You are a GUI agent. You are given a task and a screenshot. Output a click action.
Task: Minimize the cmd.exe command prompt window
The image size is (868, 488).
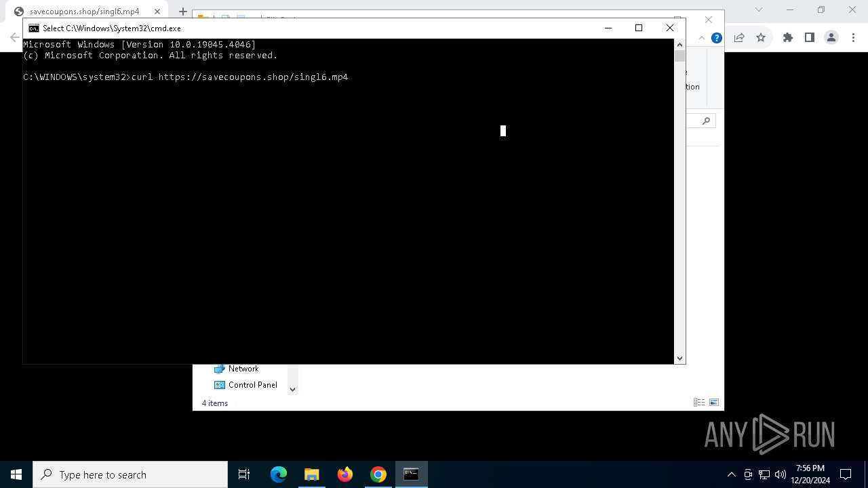coord(608,28)
